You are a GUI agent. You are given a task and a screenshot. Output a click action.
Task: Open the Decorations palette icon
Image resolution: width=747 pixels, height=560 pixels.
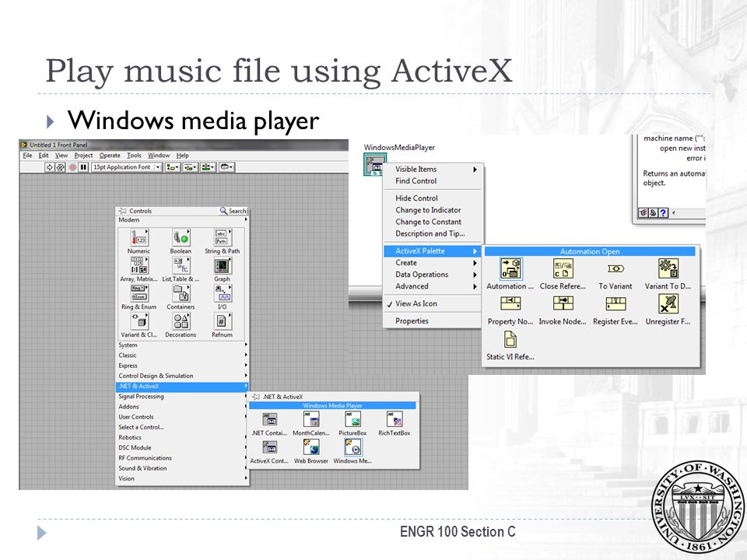coord(181,321)
